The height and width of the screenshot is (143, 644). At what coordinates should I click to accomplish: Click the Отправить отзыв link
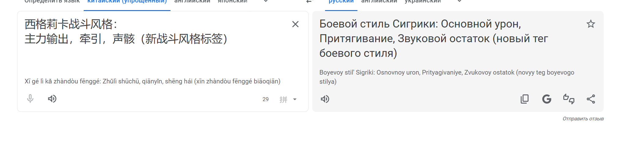click(583, 119)
